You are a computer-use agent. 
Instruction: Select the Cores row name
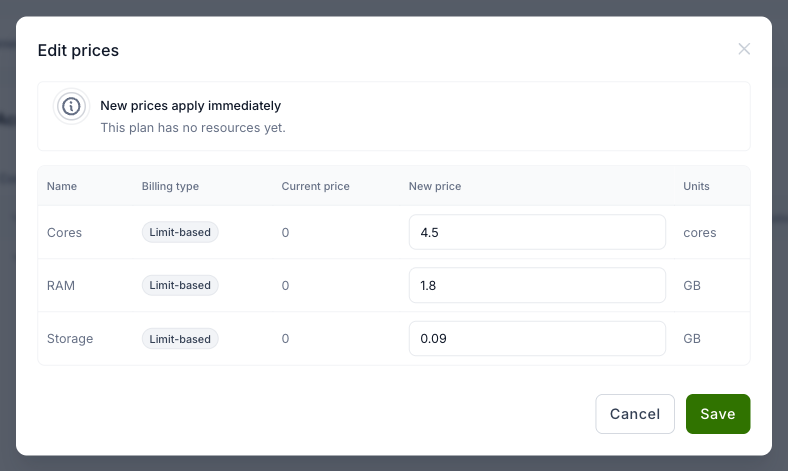point(64,233)
